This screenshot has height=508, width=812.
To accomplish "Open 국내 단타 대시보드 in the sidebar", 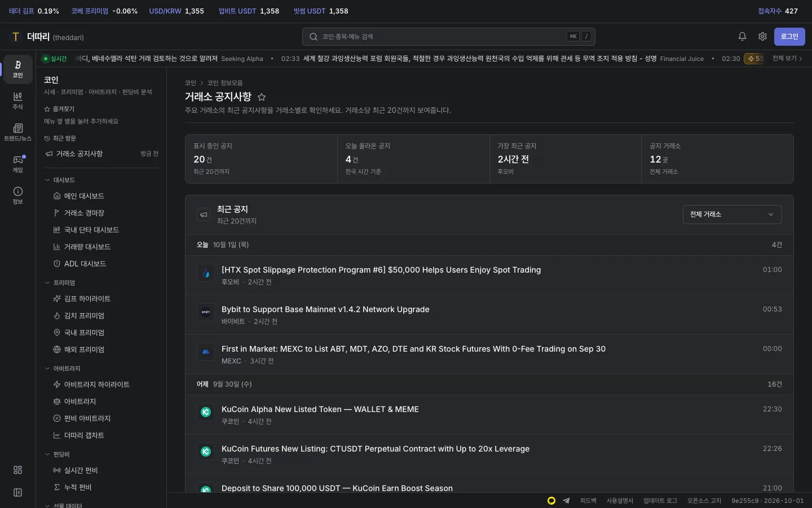I will pos(103,230).
